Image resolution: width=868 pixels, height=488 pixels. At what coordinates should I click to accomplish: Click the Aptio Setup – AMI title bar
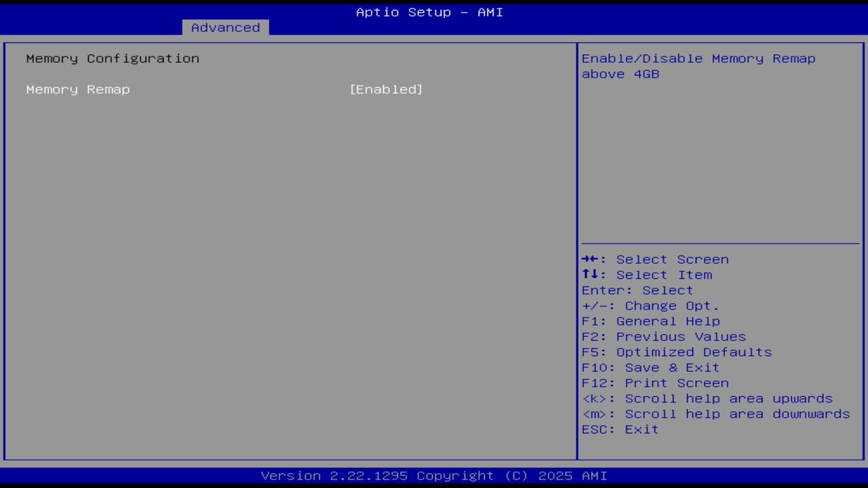(429, 12)
